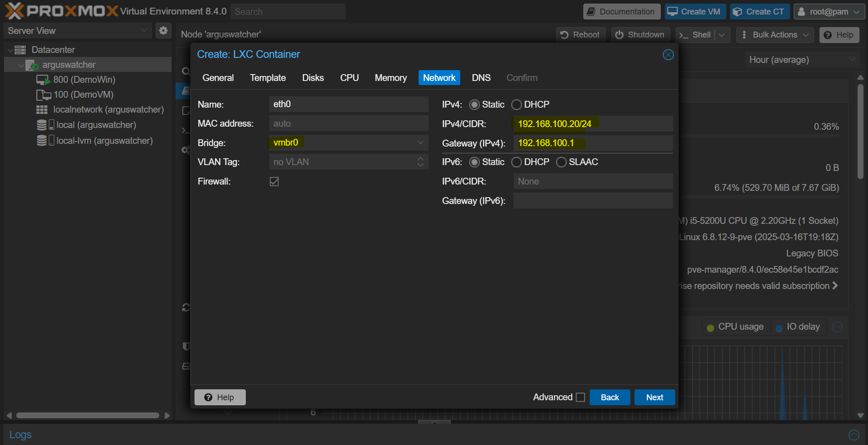Open the Shell options dropdown arrow
Image resolution: width=868 pixels, height=445 pixels.
[x=722, y=35]
